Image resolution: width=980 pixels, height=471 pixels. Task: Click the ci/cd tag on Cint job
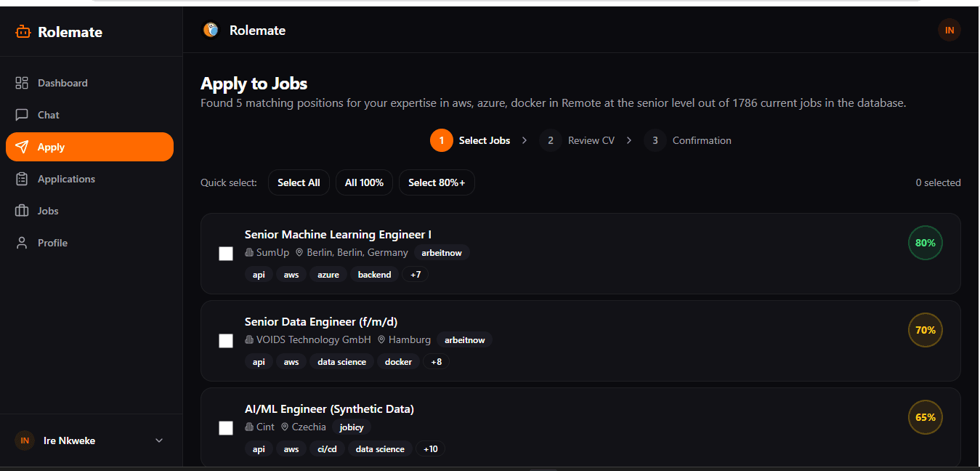click(327, 449)
